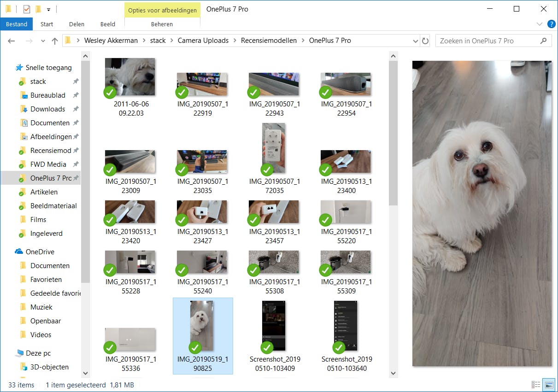Click the back navigation arrow
Screen dimensions: 558x392
[x=11, y=41]
